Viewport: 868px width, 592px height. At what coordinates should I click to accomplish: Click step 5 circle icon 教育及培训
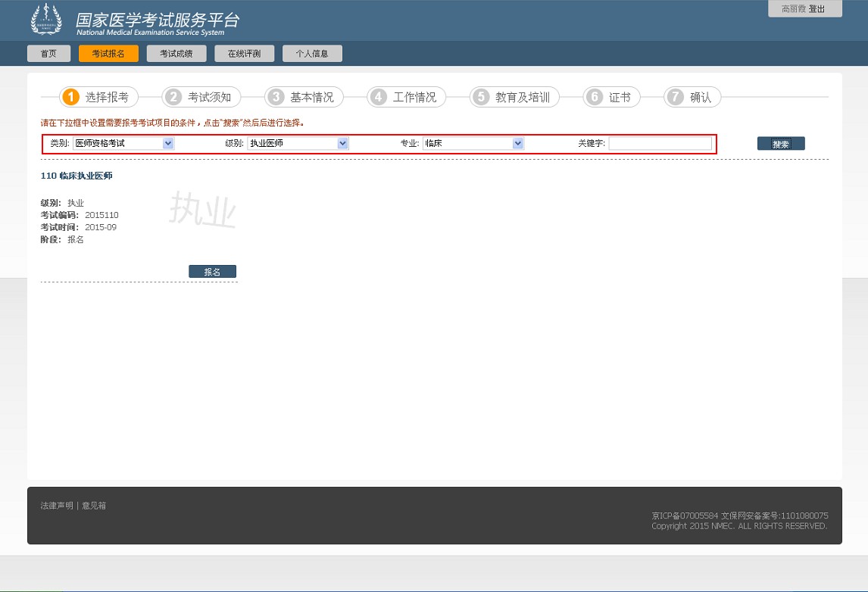pos(481,97)
